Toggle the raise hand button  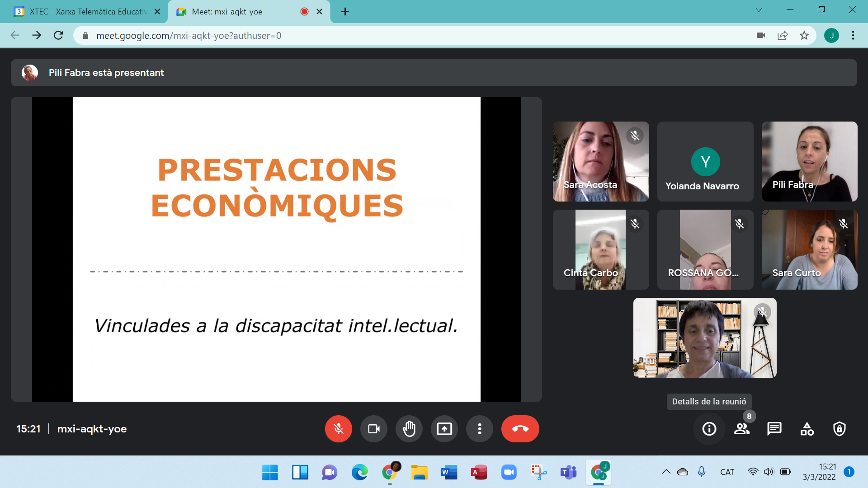[409, 428]
